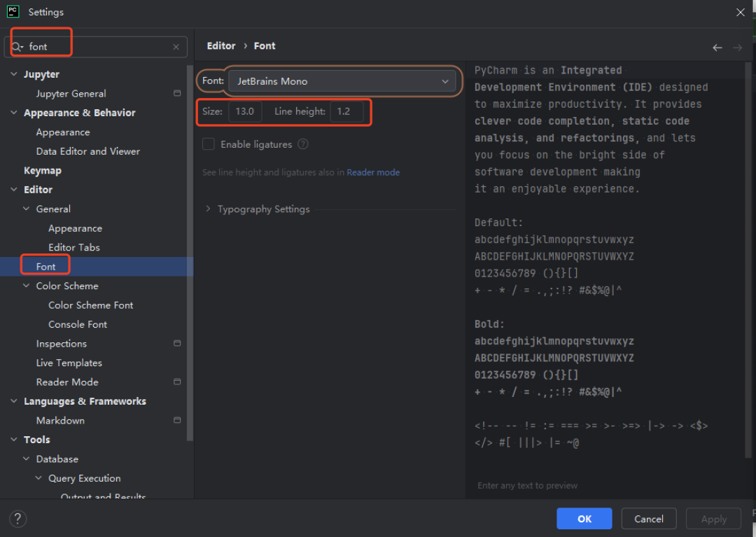
Task: Click the Apply button
Action: 713,519
